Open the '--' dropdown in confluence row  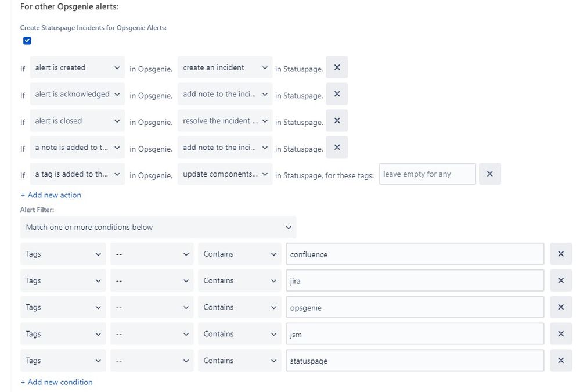(x=152, y=254)
